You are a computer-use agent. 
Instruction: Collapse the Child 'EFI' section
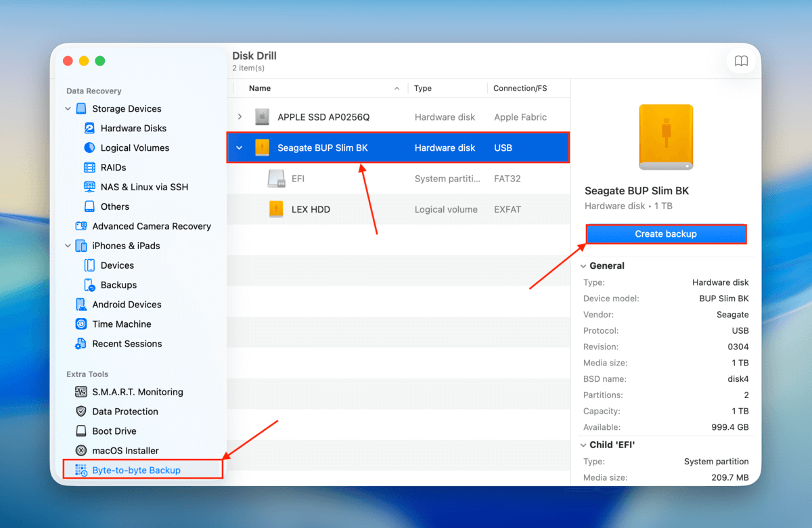point(583,445)
